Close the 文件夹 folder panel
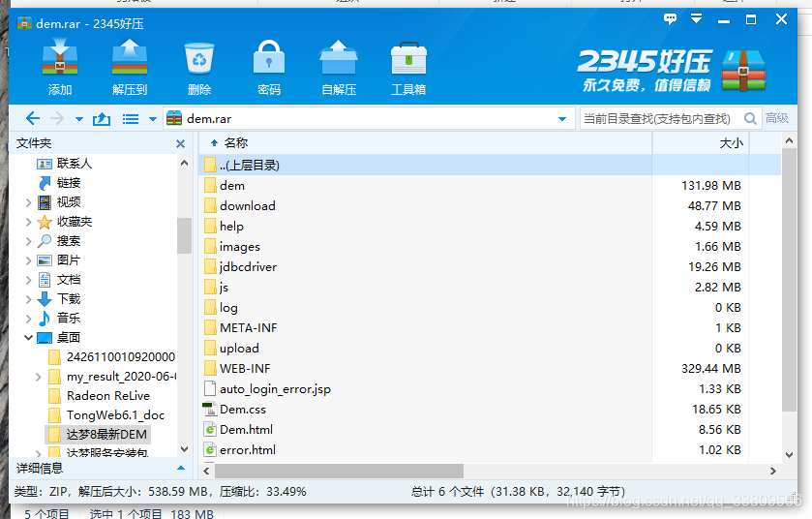 [x=180, y=143]
